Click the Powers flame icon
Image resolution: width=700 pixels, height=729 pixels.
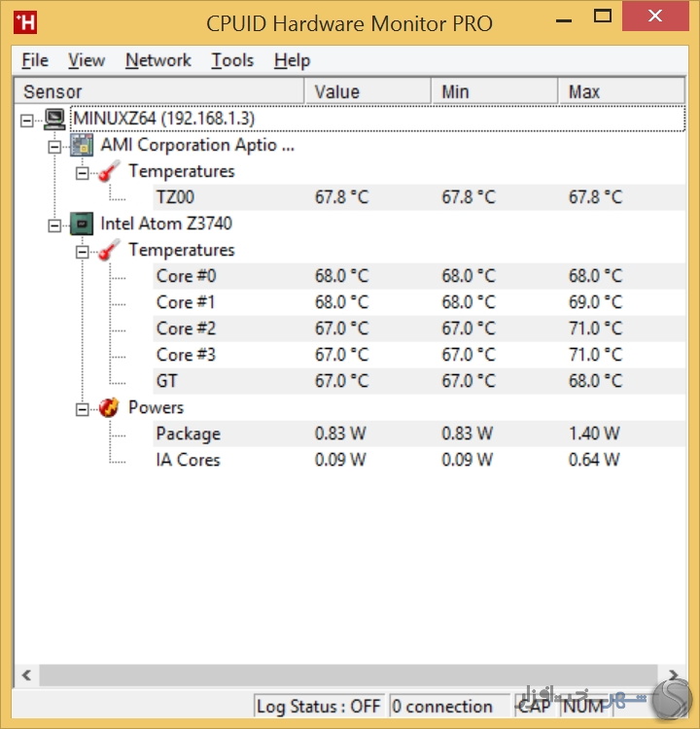coord(109,407)
